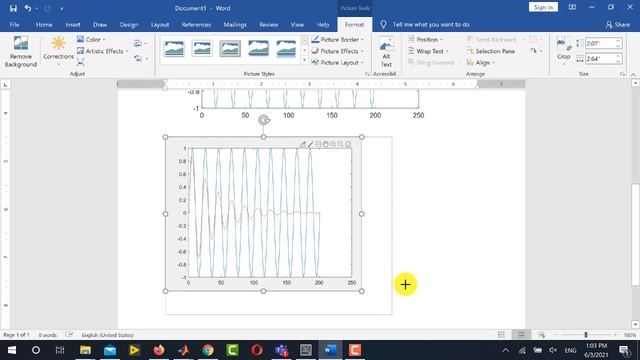This screenshot has width=640, height=360.
Task: Open MATLAB from the taskbar
Action: (183, 350)
